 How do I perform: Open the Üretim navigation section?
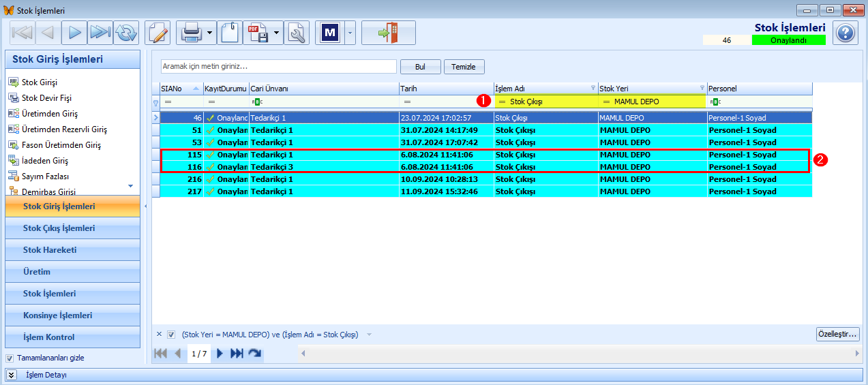click(x=74, y=272)
